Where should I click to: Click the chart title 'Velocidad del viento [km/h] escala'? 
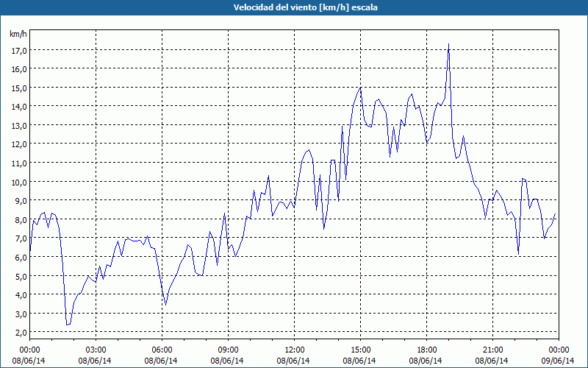[x=305, y=7]
